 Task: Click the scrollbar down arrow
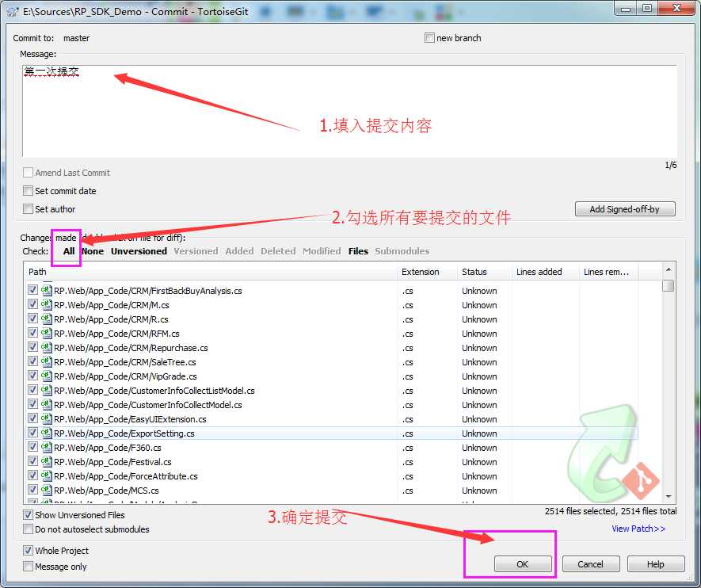[669, 496]
